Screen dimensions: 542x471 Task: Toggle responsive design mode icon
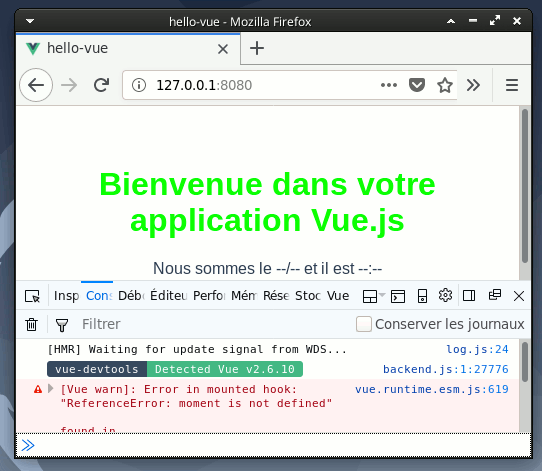(x=422, y=296)
